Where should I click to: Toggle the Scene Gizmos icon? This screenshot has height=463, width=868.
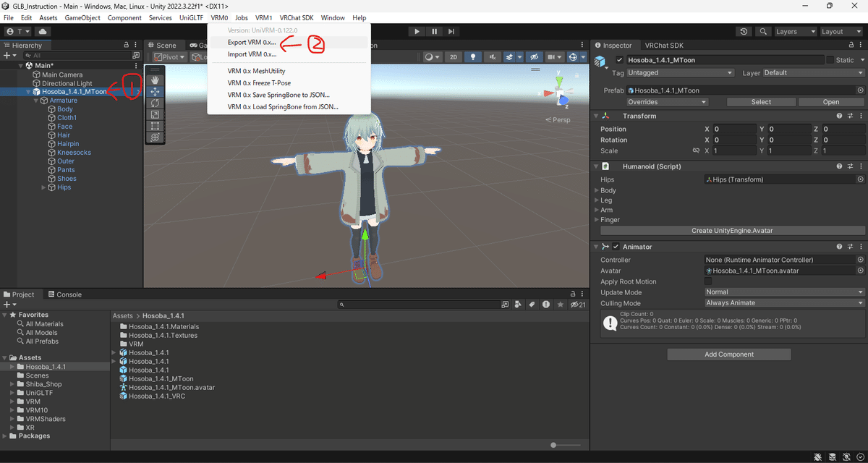click(x=574, y=57)
